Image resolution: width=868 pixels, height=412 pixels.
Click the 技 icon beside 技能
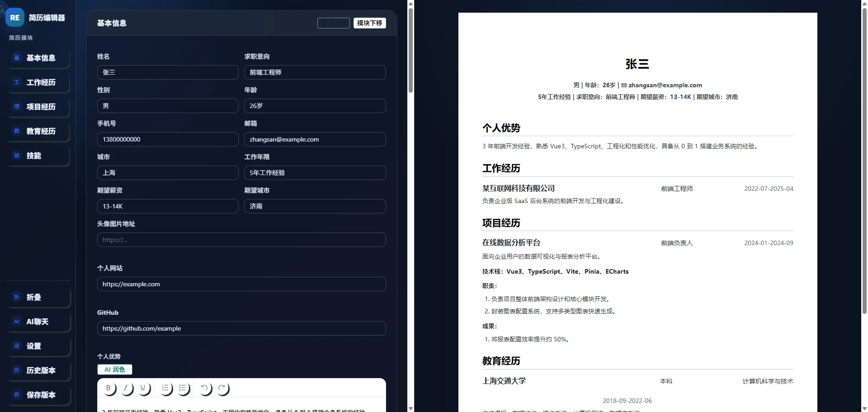[x=17, y=156]
